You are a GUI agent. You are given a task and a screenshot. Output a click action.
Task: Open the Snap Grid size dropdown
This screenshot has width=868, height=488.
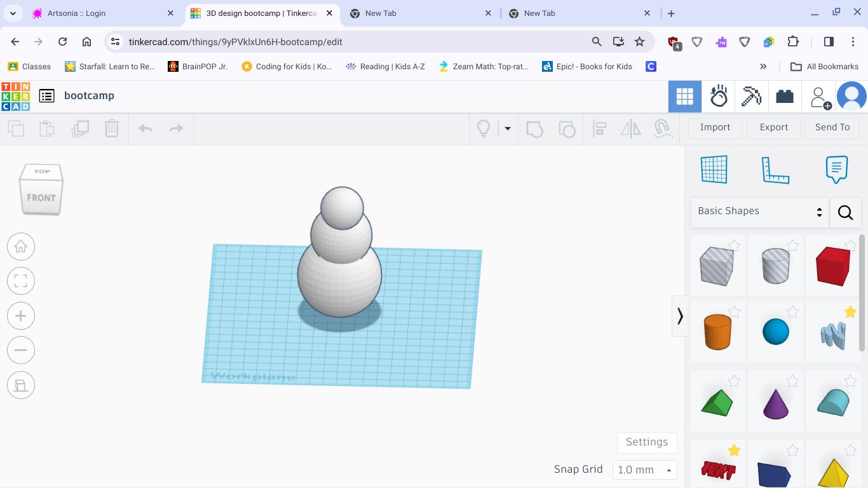(644, 470)
